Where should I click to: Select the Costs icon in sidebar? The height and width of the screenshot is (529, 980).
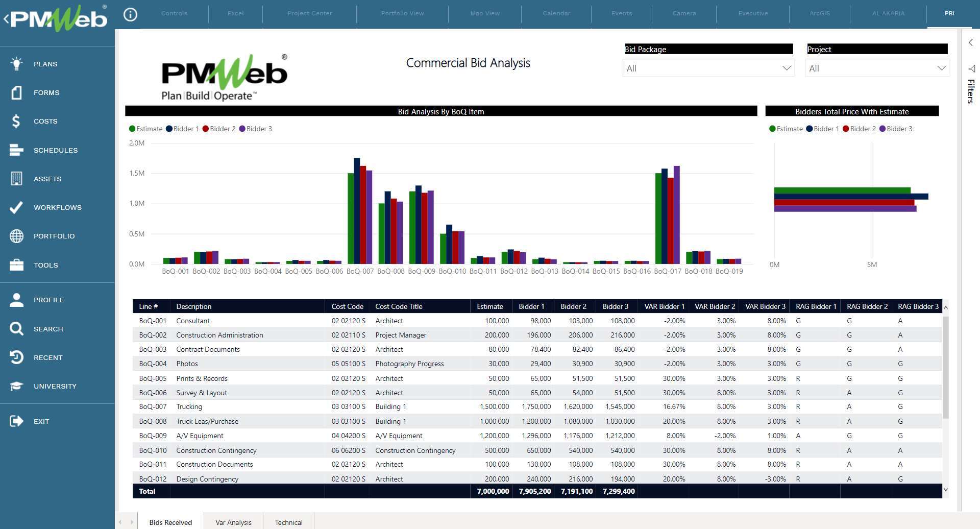(16, 121)
